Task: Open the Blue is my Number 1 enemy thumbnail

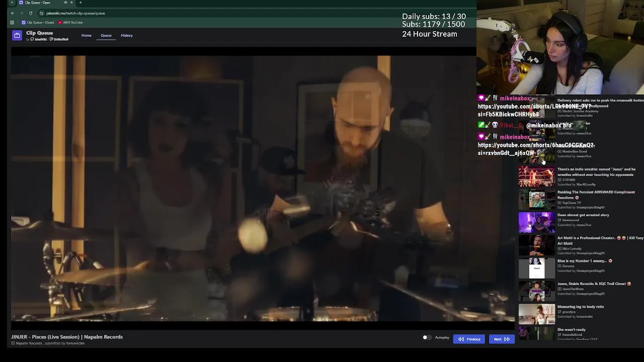Action: click(x=537, y=268)
